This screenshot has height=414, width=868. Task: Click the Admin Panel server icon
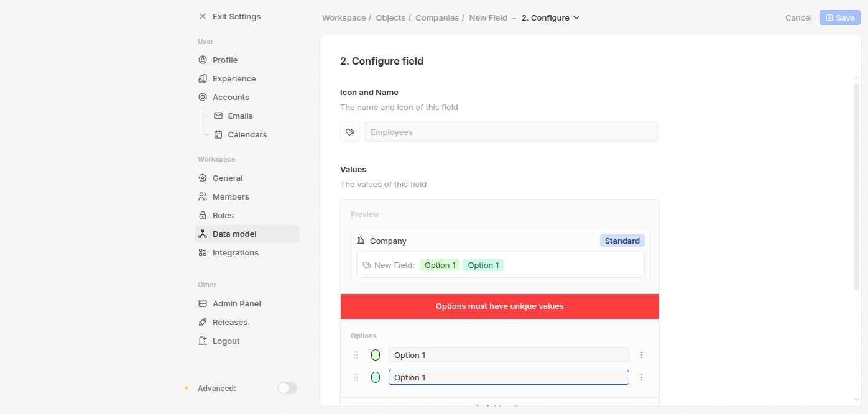click(203, 304)
